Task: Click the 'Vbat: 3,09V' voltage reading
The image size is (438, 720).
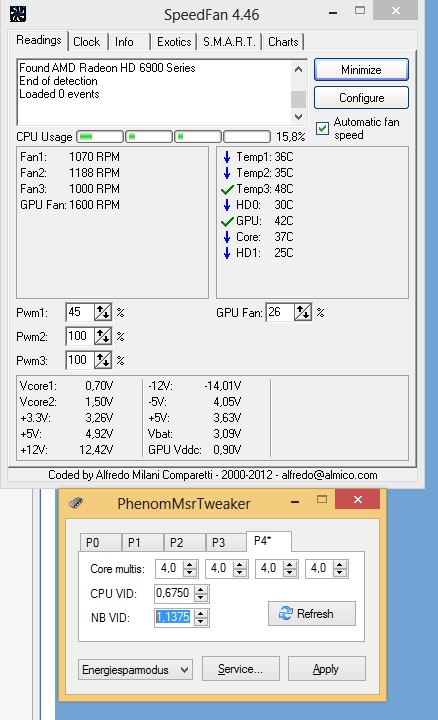Action: pos(195,433)
